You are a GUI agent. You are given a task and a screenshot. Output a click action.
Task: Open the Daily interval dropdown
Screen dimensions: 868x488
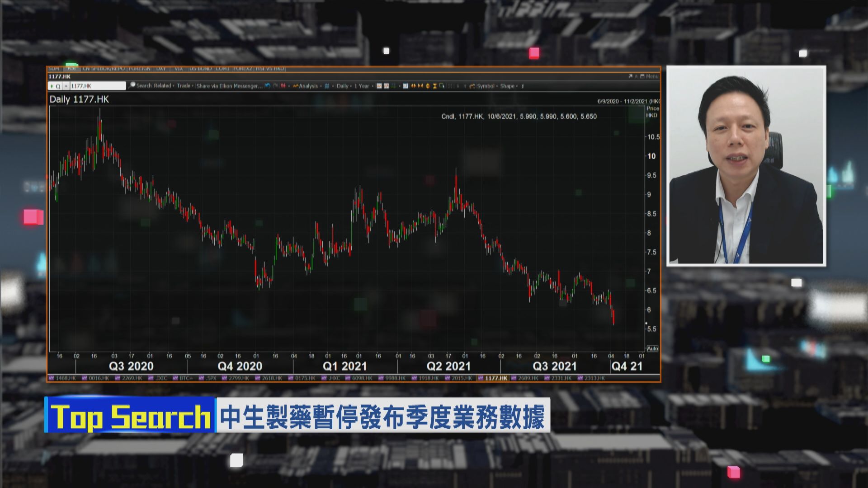[342, 86]
